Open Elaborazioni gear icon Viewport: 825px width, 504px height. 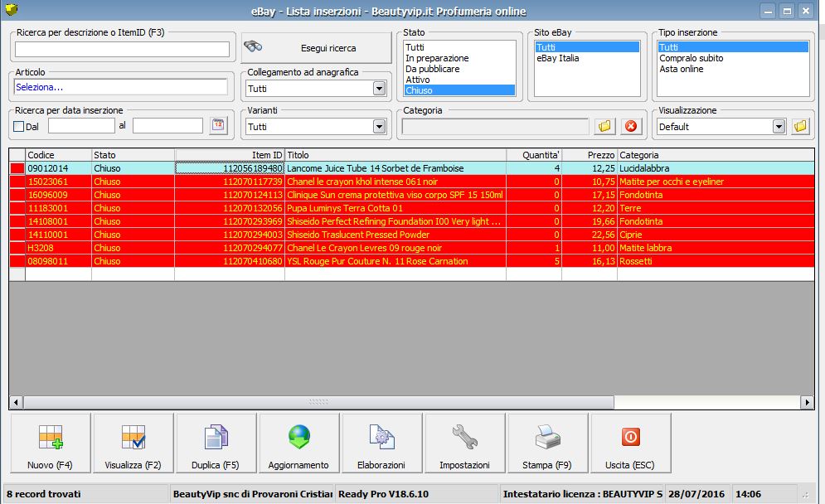[x=381, y=444]
